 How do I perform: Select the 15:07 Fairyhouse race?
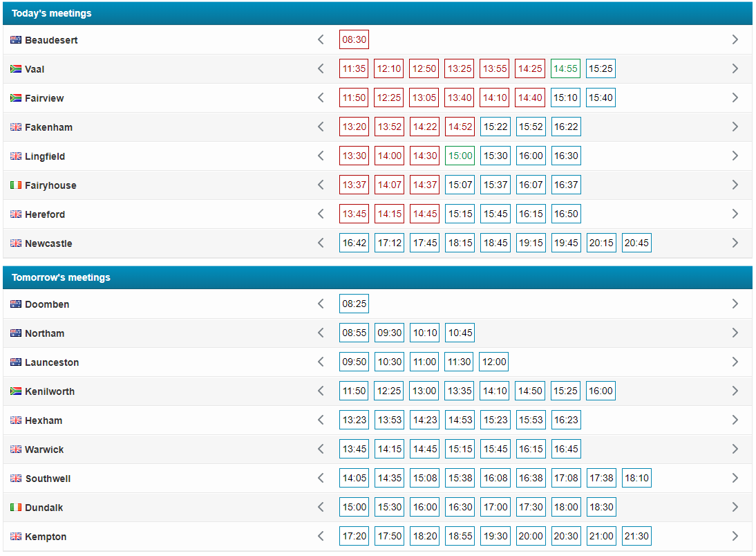click(460, 185)
